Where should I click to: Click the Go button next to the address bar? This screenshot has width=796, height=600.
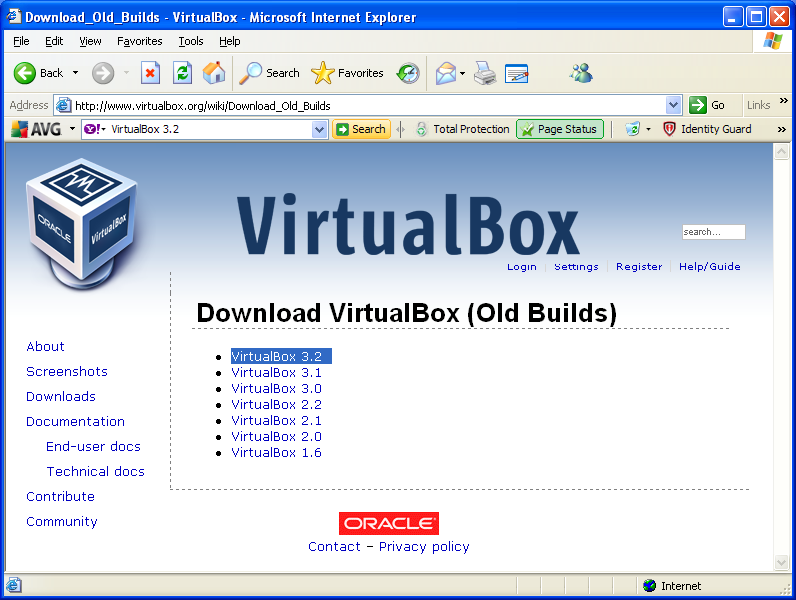pyautogui.click(x=708, y=105)
